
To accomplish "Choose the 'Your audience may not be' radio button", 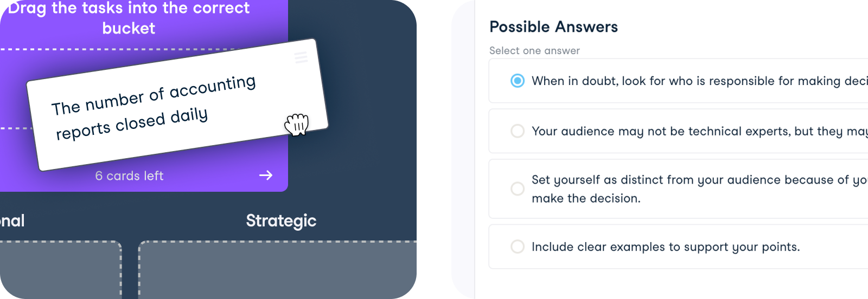I will click(518, 131).
